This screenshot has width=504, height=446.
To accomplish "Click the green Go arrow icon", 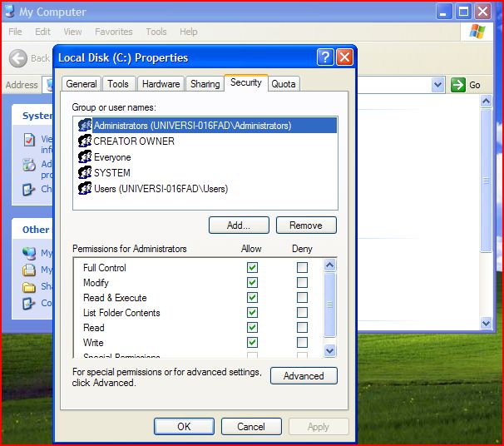I will click(x=458, y=85).
